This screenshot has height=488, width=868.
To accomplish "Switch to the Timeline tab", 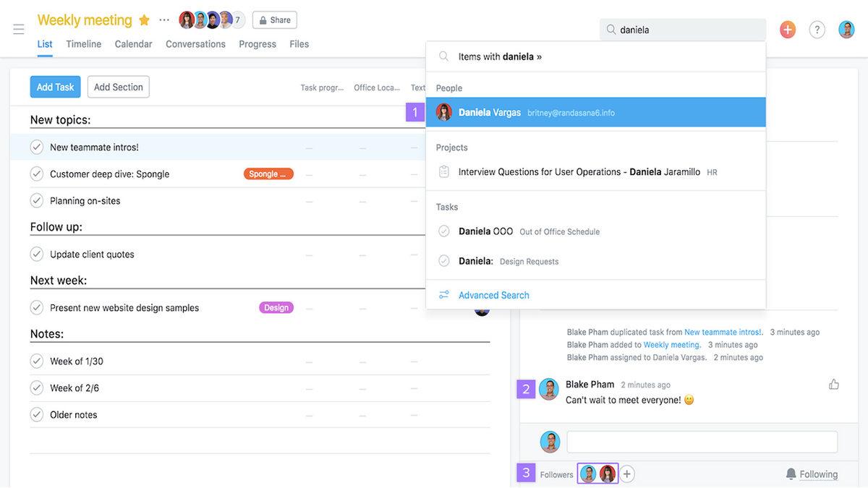I will tap(84, 44).
